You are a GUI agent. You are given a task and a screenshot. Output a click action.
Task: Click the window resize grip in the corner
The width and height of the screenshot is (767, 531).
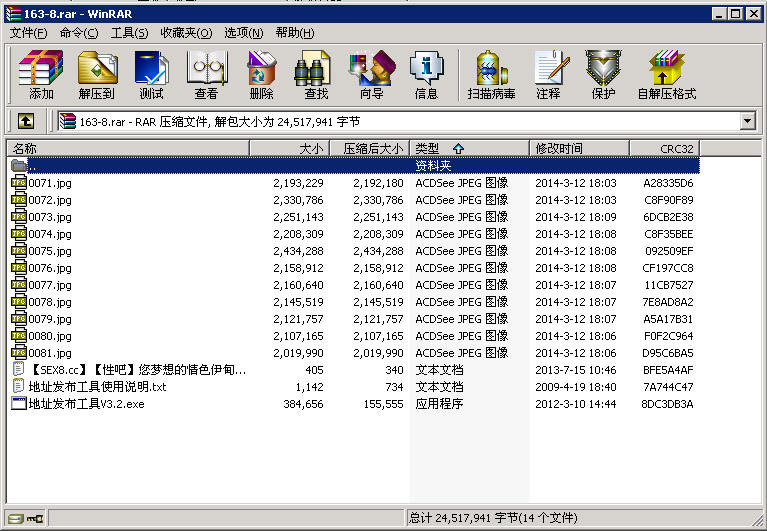(757, 519)
